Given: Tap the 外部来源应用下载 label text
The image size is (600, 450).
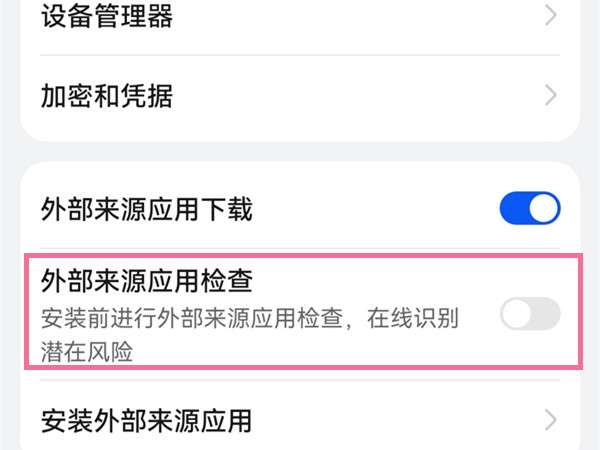Looking at the screenshot, I should point(147,209).
